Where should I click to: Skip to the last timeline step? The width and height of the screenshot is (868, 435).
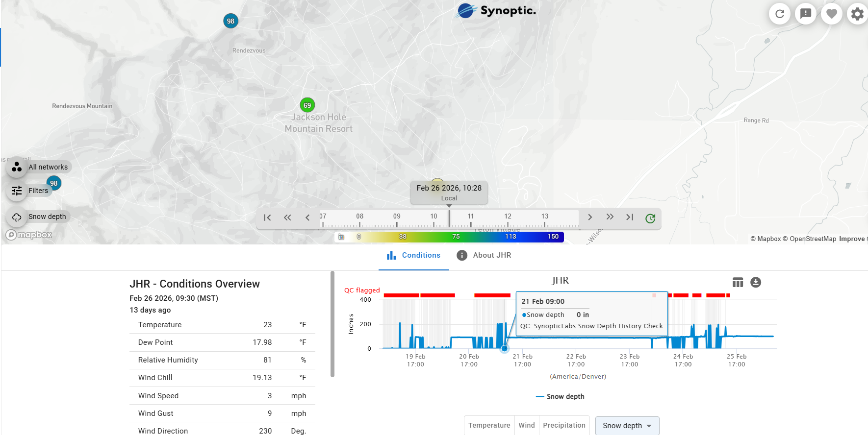click(x=630, y=217)
